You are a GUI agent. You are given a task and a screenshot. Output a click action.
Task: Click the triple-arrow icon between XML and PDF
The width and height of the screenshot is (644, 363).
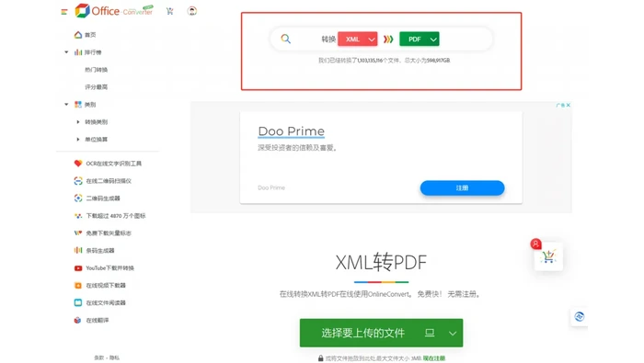(388, 39)
